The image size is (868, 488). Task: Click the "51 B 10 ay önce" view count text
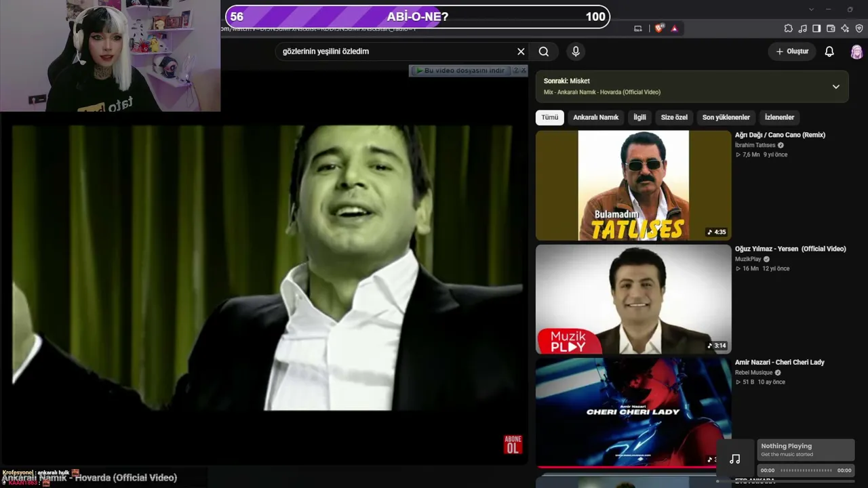click(760, 382)
